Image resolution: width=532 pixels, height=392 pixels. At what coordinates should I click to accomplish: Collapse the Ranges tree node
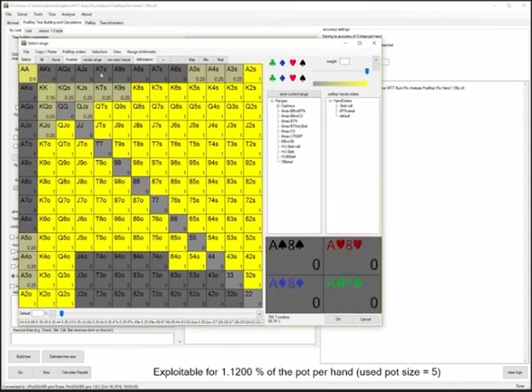point(272,101)
